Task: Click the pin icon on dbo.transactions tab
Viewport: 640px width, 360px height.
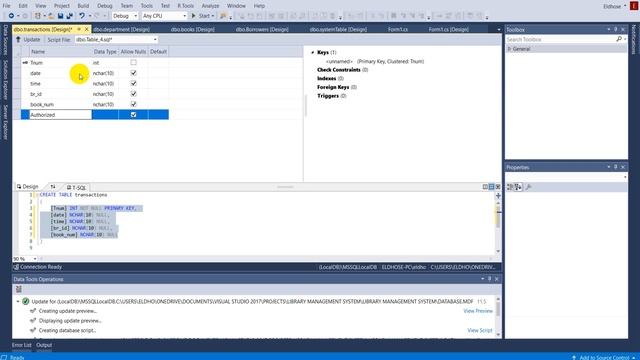Action: [x=79, y=29]
